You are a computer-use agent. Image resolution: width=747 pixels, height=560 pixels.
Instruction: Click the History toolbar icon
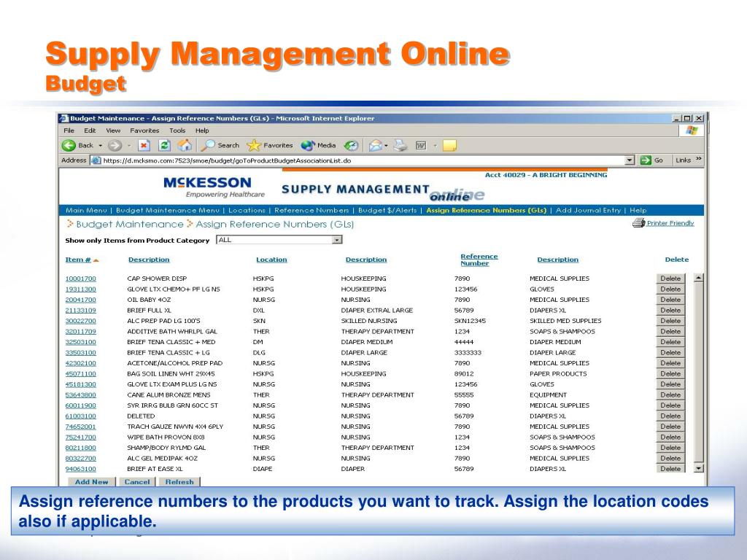tap(351, 145)
